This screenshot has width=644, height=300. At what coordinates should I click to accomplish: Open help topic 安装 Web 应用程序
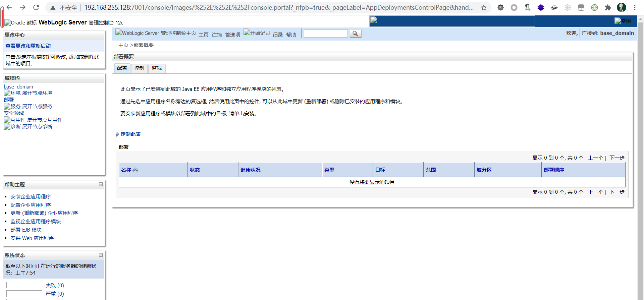(32, 238)
